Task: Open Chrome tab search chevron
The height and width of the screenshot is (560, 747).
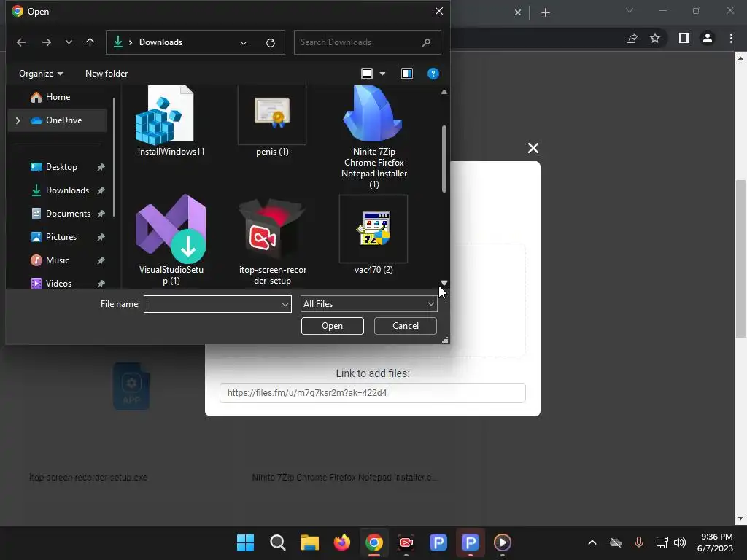Action: (x=630, y=10)
